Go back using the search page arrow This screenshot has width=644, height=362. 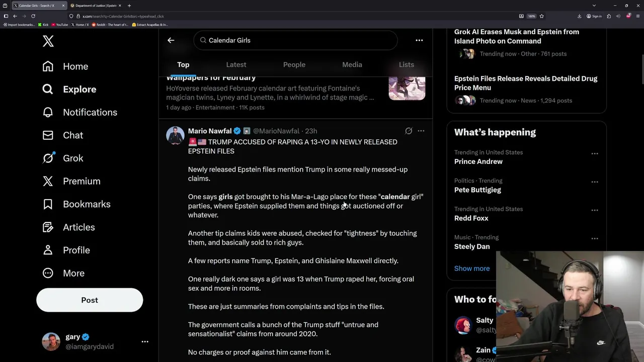[x=171, y=40]
